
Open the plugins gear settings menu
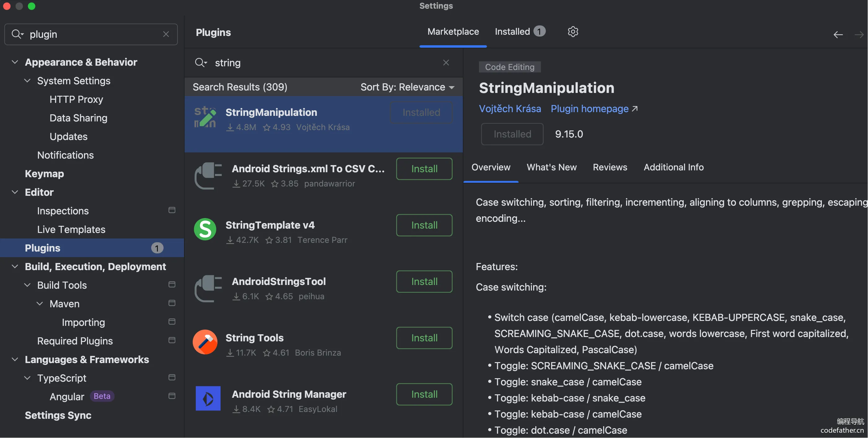(x=573, y=32)
